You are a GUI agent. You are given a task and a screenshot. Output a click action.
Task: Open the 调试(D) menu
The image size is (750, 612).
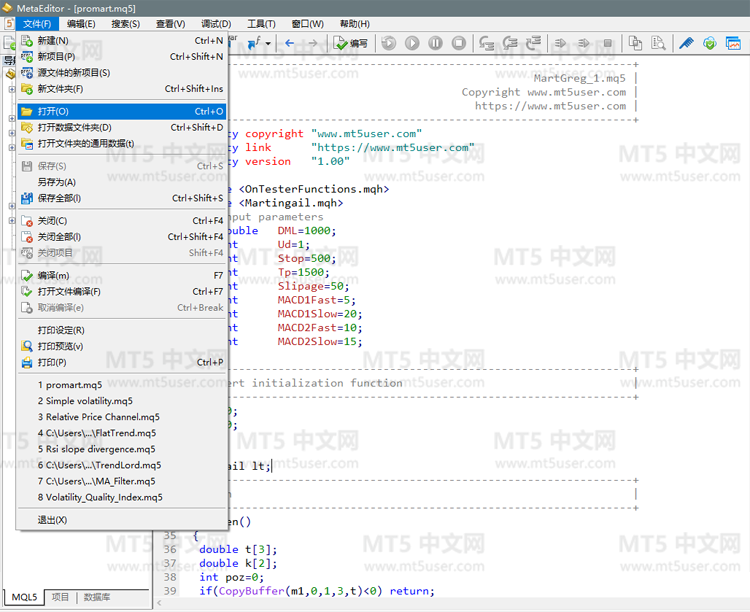tap(216, 23)
